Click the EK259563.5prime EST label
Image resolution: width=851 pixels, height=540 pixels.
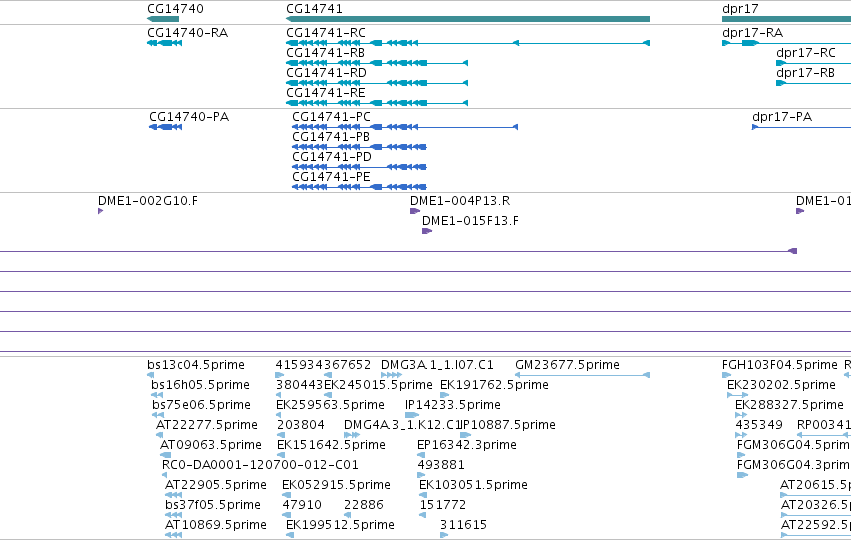tap(331, 405)
